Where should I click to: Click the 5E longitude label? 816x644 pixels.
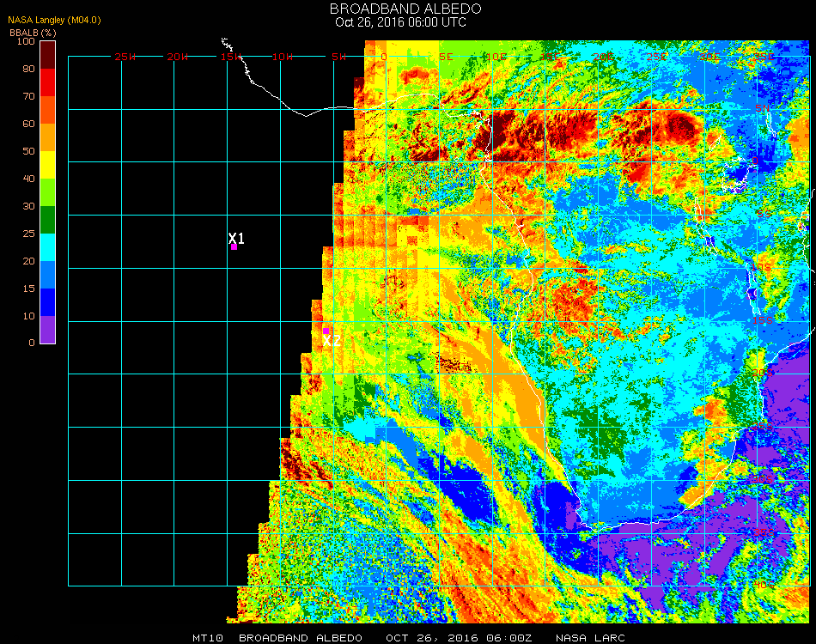445,57
